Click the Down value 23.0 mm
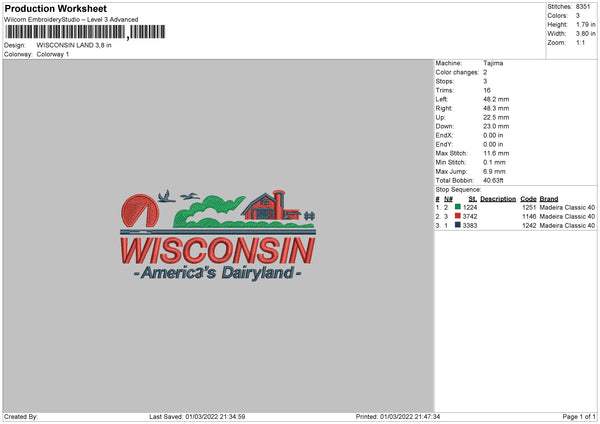This screenshot has height=424, width=600. pyautogui.click(x=496, y=126)
